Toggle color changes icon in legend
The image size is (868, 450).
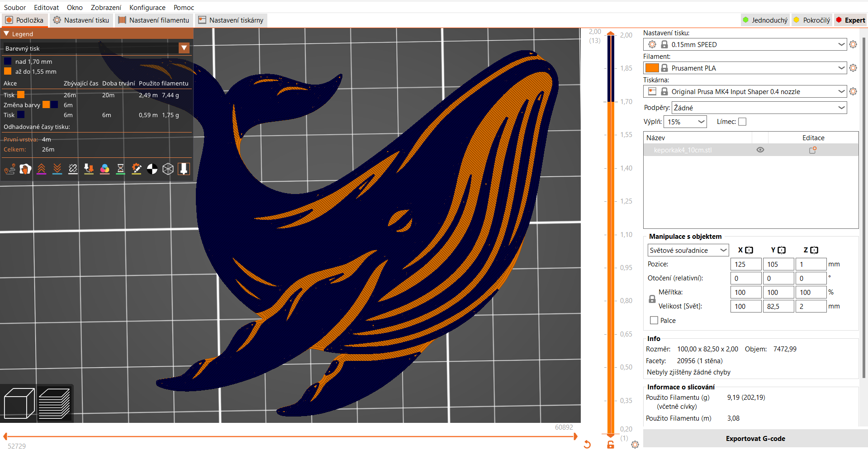(x=104, y=169)
